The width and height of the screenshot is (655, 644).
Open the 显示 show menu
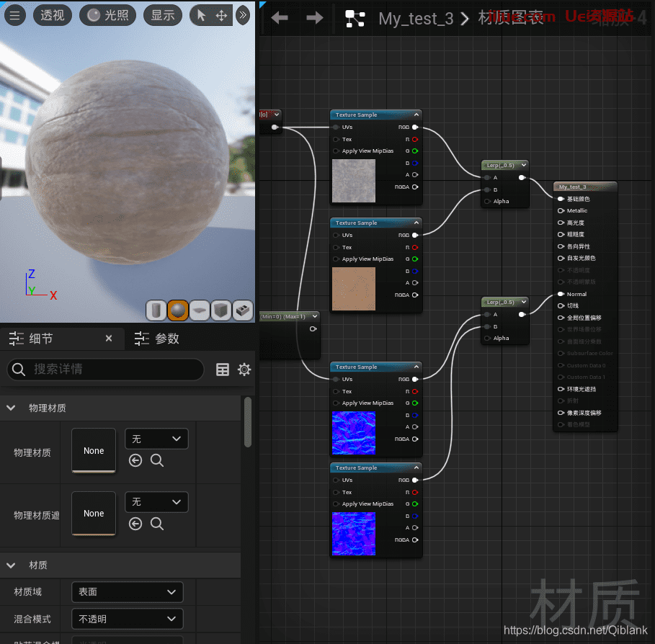coord(163,14)
